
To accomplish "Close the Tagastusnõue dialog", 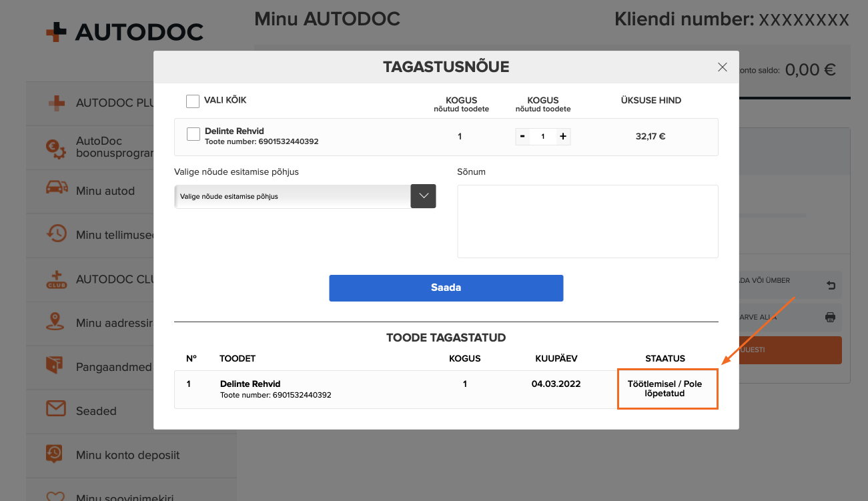I will click(x=722, y=67).
